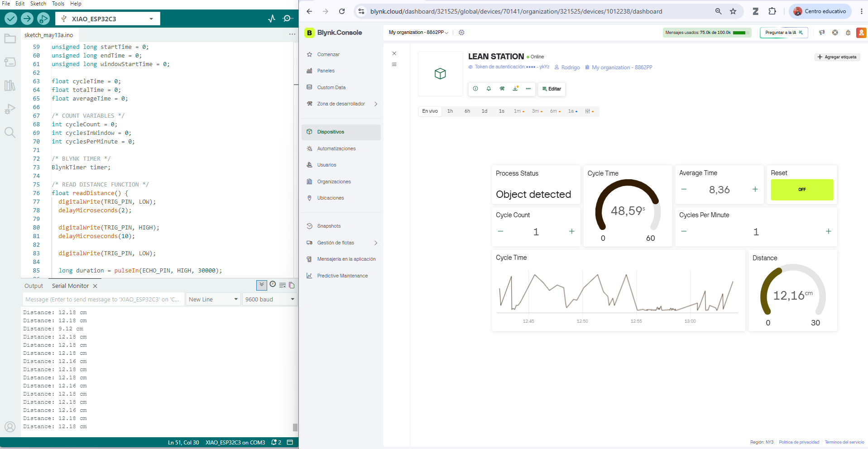Open the Sketch menu in Arduino IDE

[38, 4]
